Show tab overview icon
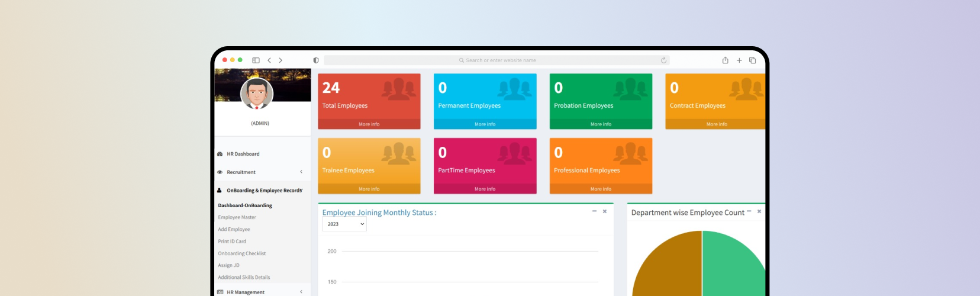The image size is (980, 296). click(753, 60)
